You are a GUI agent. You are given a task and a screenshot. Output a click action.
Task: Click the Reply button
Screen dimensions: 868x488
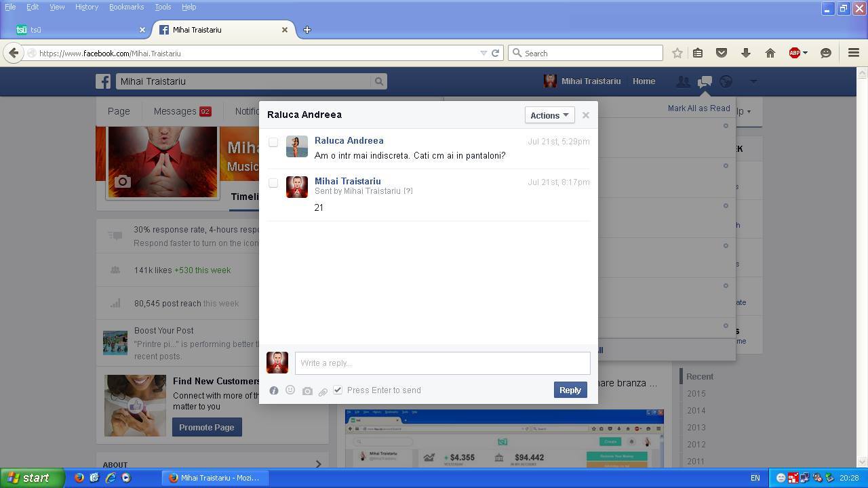click(x=570, y=390)
